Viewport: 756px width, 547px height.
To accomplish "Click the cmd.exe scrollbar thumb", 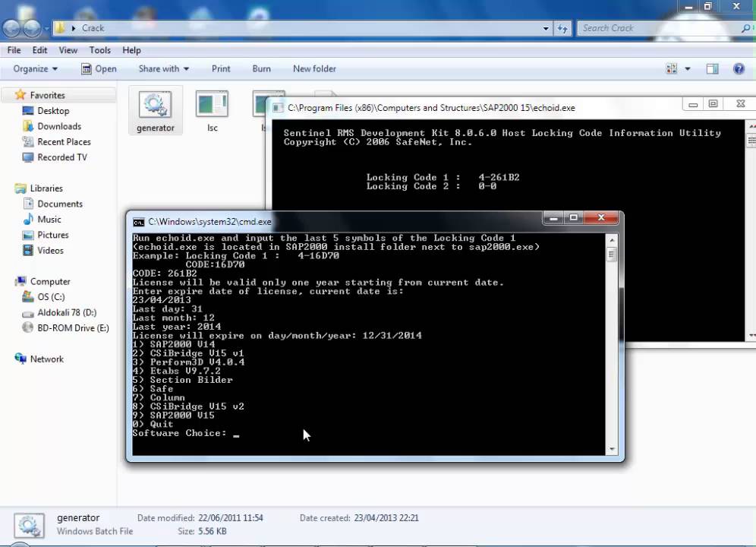I will point(611,254).
